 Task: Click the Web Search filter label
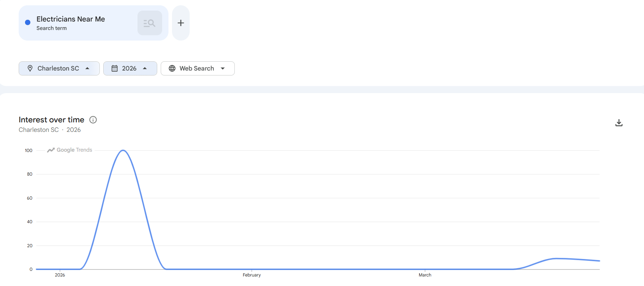coord(197,68)
